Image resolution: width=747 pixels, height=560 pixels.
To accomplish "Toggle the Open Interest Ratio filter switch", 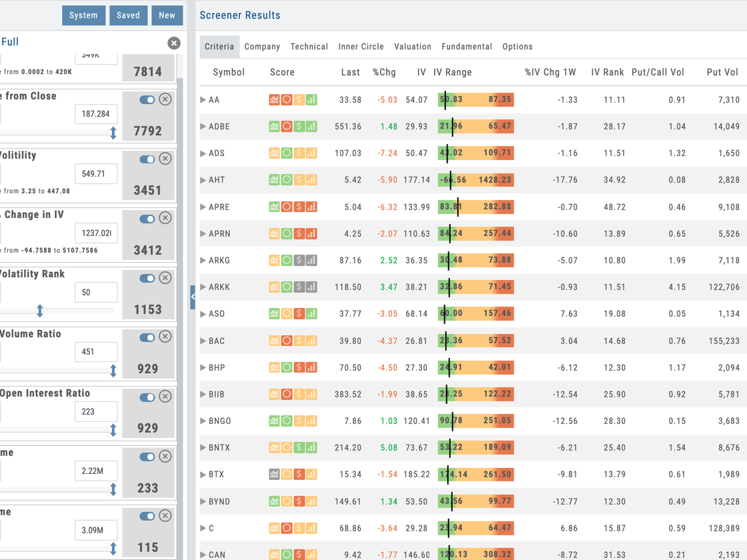I will [147, 397].
